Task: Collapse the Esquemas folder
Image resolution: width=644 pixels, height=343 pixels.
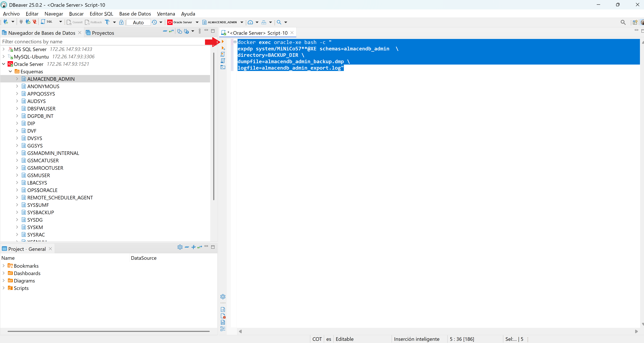Action: click(x=10, y=71)
